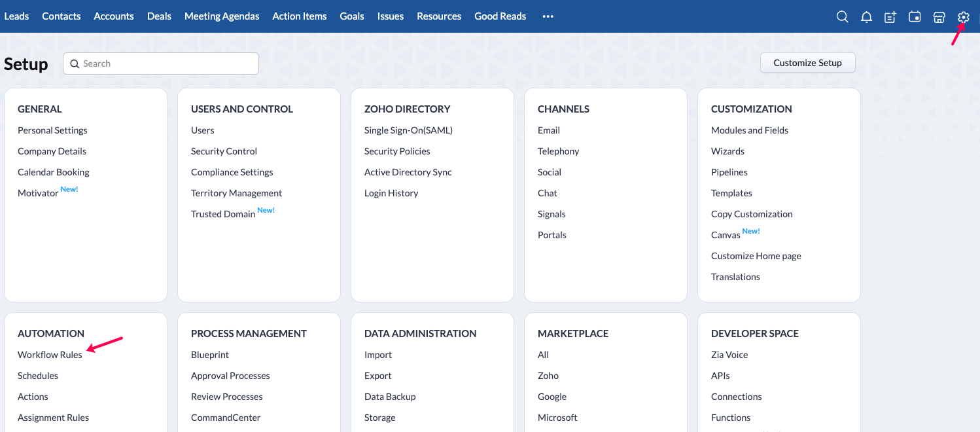980x432 pixels.
Task: Go to Pipelines
Action: (x=729, y=172)
